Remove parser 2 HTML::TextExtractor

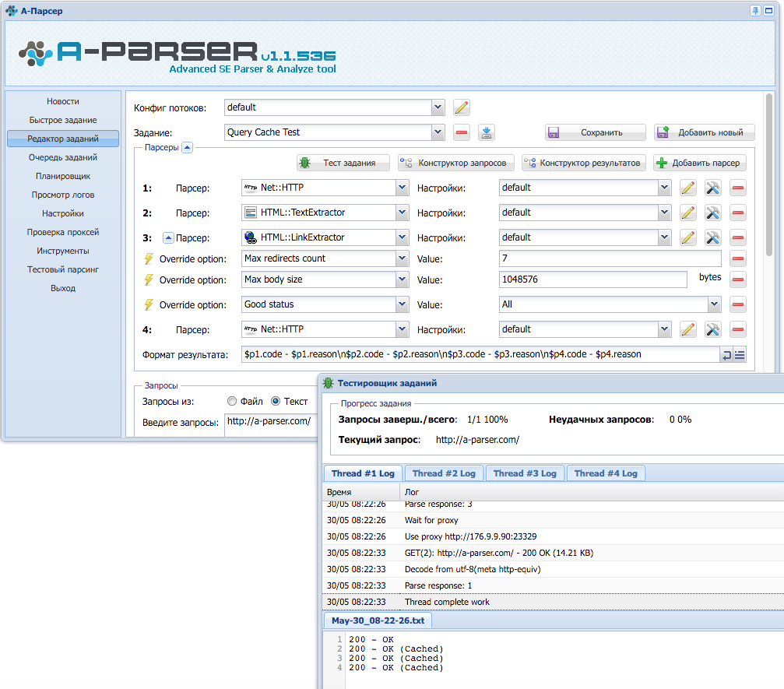pos(737,213)
